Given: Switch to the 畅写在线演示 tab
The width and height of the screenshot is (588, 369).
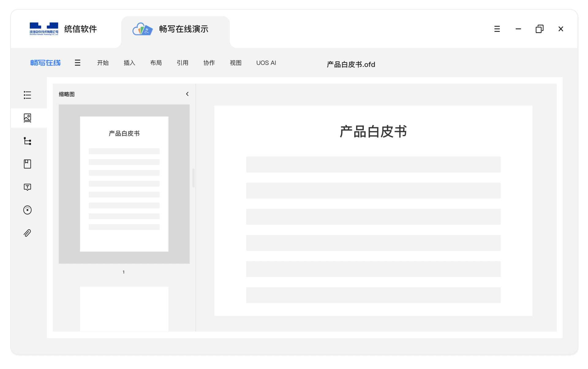Looking at the screenshot, I should [x=175, y=32].
